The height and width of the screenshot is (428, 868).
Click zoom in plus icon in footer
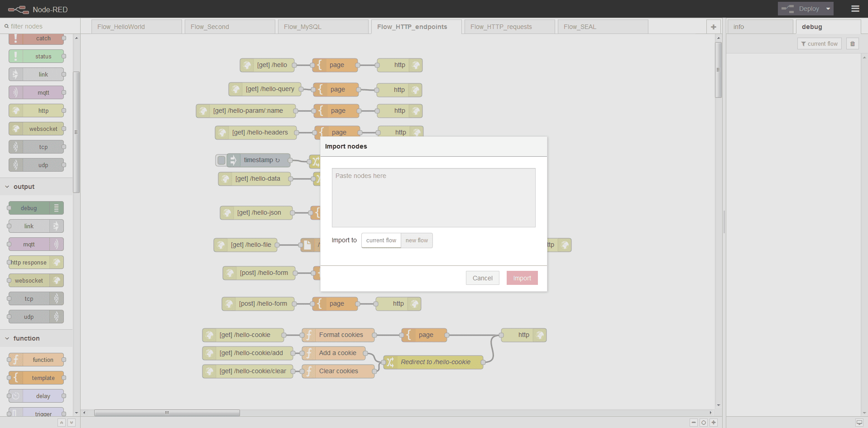(x=714, y=423)
